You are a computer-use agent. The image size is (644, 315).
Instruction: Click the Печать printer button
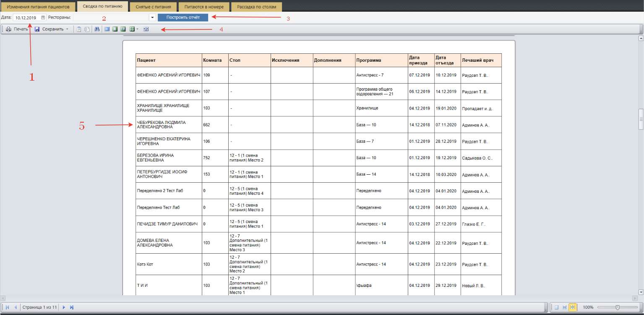17,29
